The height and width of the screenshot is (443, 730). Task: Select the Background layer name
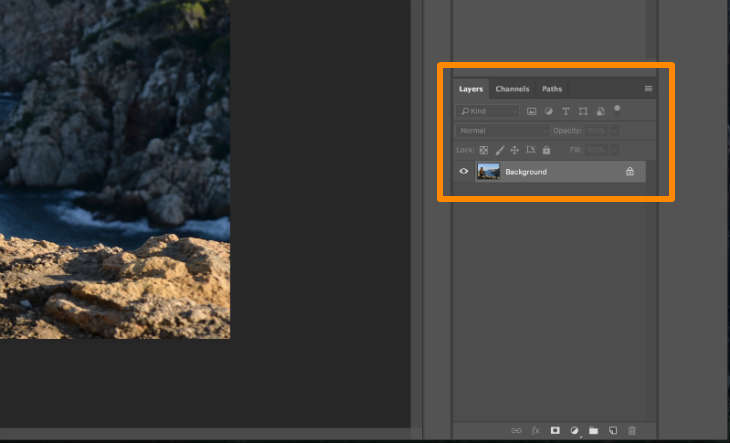point(526,172)
